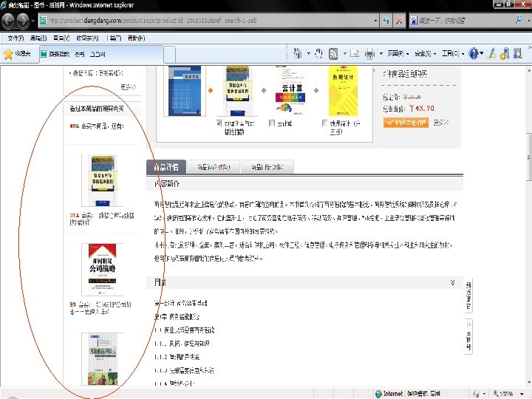The width and height of the screenshot is (532, 399).
Task: Expand the Print options dropdown arrow
Action: [381, 54]
